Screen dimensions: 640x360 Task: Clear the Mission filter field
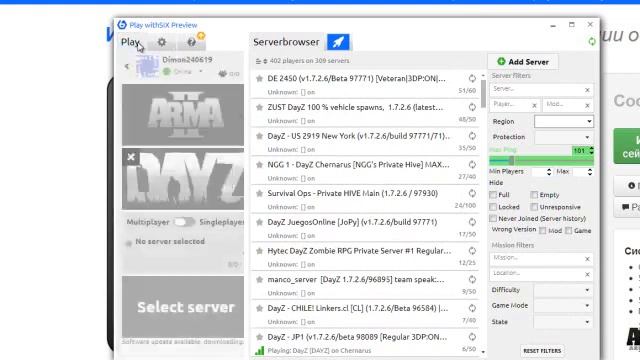tap(587, 259)
